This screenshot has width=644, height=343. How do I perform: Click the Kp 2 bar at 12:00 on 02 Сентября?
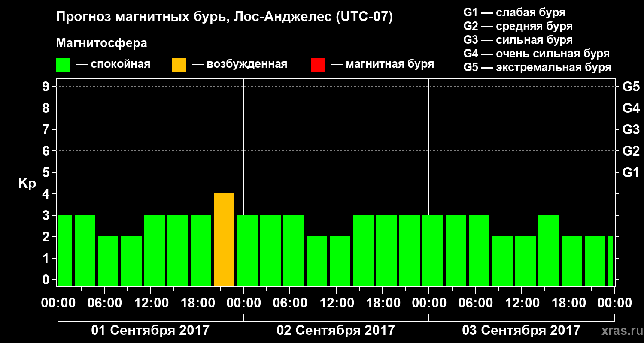click(340, 261)
